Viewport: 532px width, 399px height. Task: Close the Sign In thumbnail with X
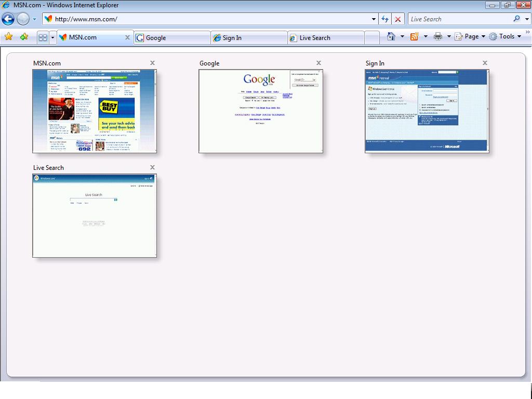click(485, 63)
